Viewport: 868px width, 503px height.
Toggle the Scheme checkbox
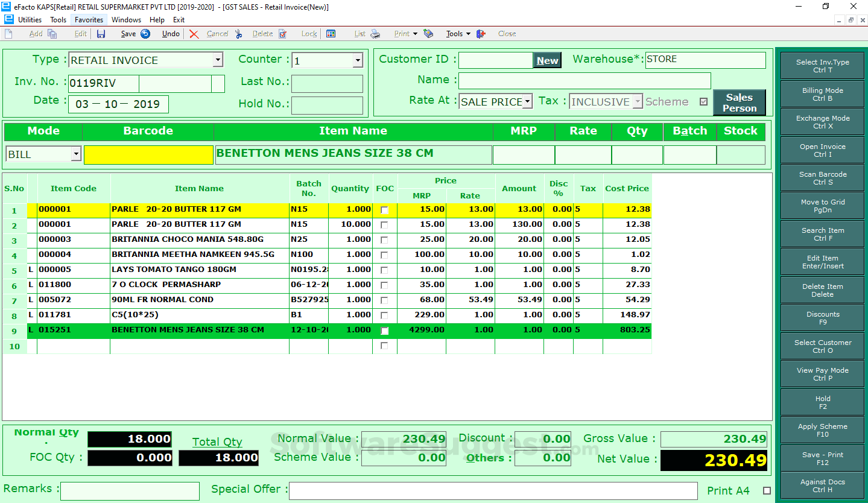[x=703, y=102]
